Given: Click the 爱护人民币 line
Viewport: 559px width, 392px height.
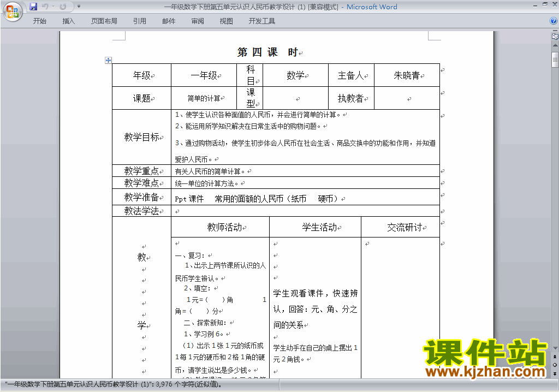Looking at the screenshot, I should [x=194, y=159].
